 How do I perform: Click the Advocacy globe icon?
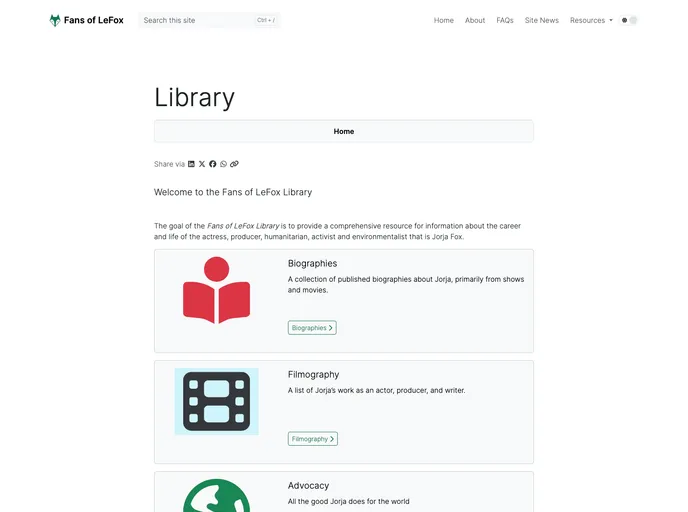(x=216, y=496)
